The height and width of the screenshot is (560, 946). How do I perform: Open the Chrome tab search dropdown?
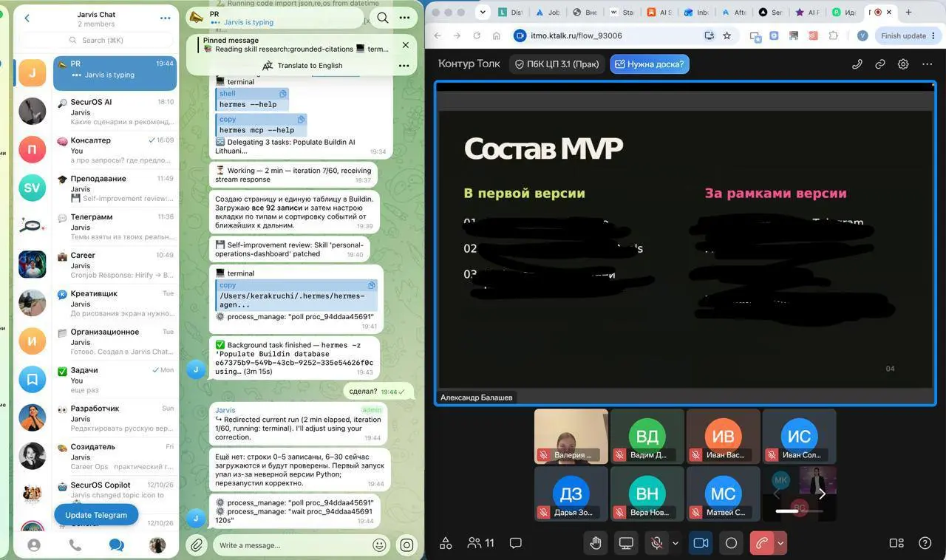(x=483, y=13)
